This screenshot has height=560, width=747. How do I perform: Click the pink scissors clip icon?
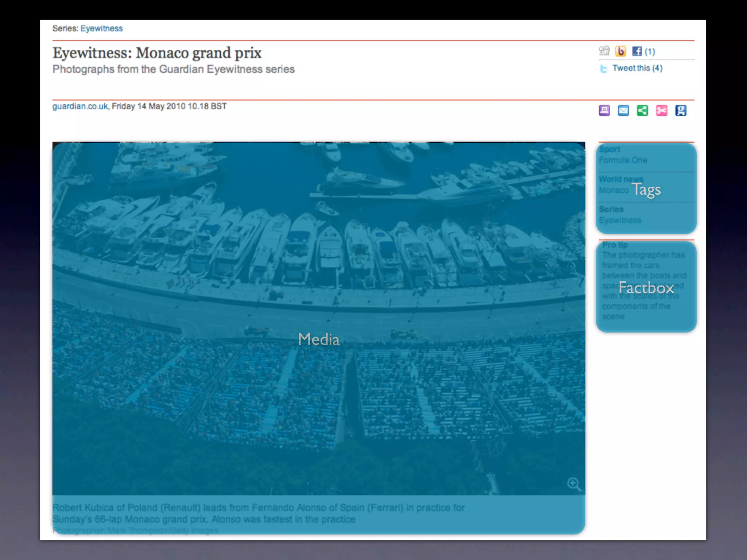point(662,110)
